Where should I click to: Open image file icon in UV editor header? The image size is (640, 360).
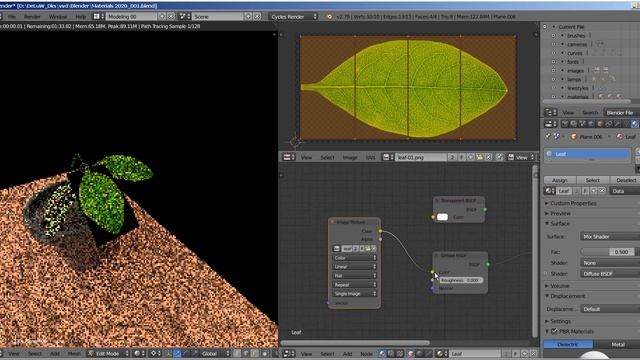(x=480, y=157)
